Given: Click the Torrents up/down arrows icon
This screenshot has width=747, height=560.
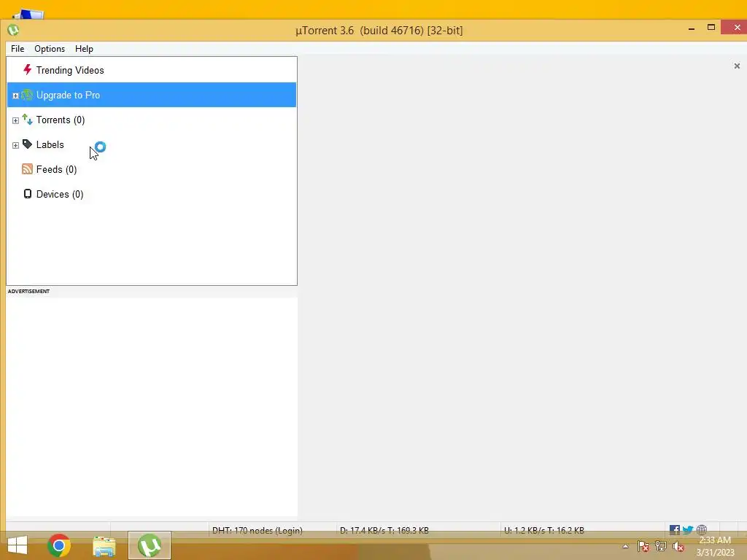Looking at the screenshot, I should 27,120.
